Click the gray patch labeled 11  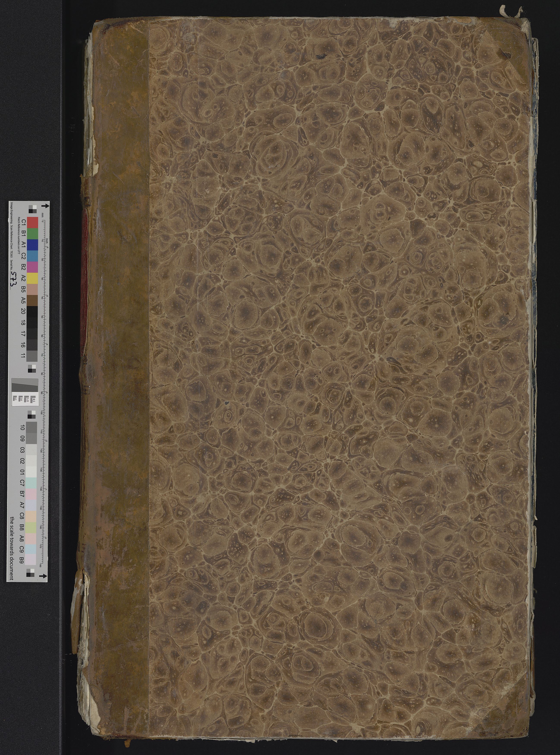click(x=33, y=356)
